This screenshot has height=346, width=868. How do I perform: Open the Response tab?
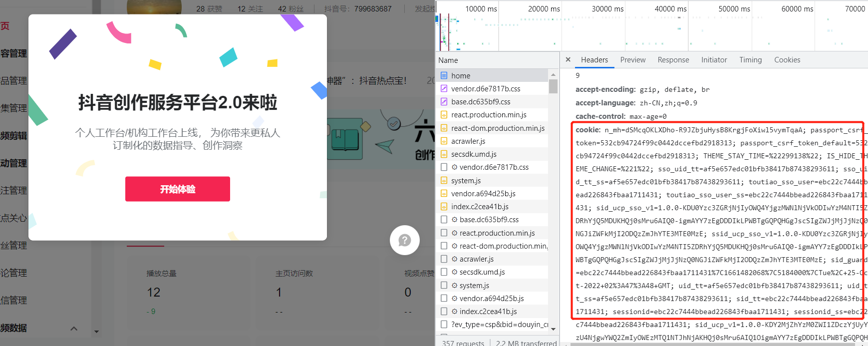(x=673, y=59)
